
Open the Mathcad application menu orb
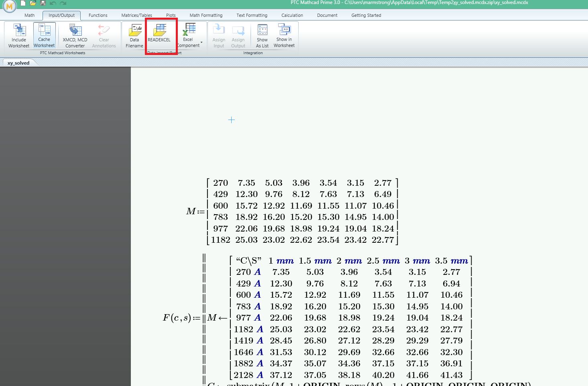(x=9, y=6)
